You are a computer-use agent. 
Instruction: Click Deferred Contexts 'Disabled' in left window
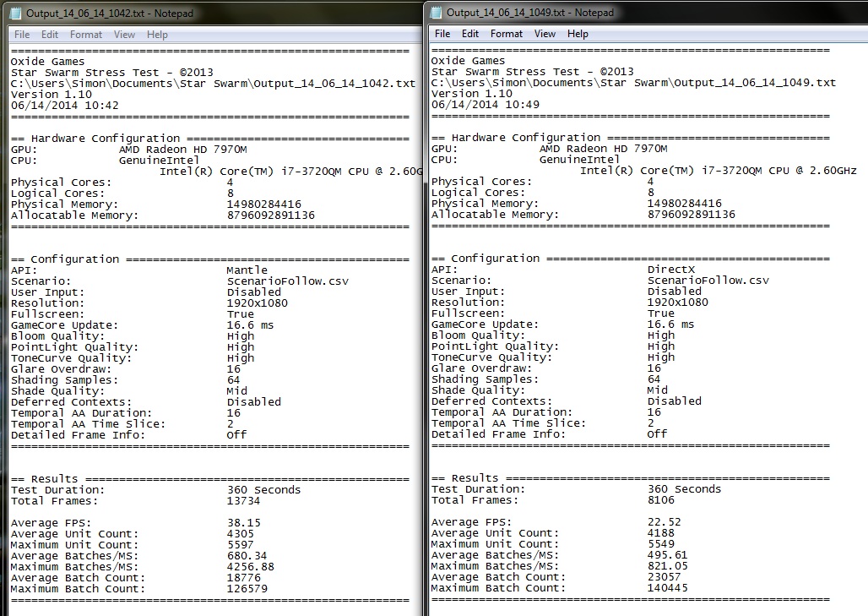point(254,402)
